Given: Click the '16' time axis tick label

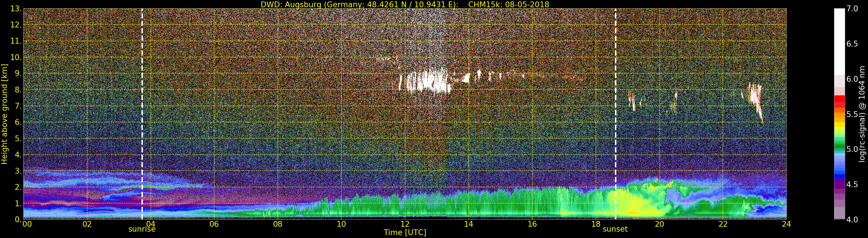Looking at the screenshot, I should (532, 224).
